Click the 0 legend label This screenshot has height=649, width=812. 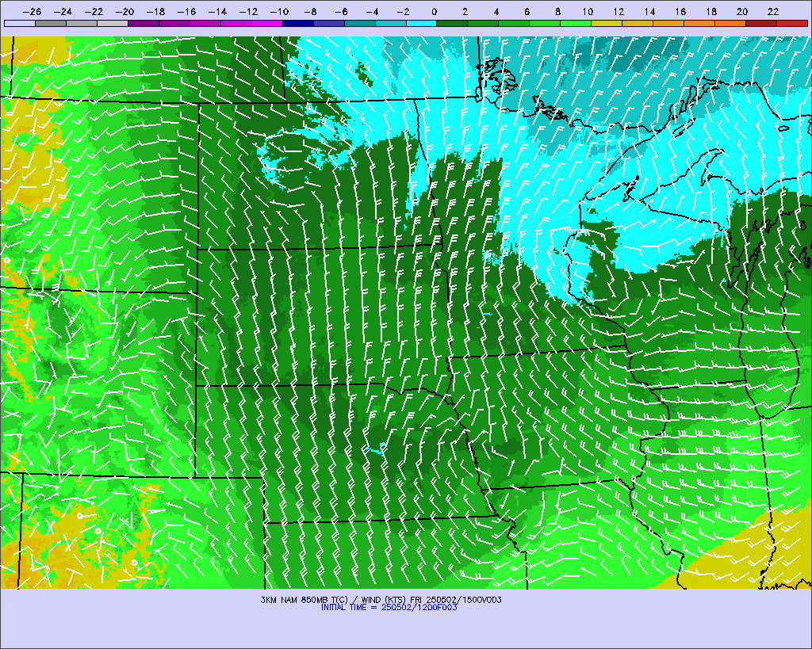click(x=434, y=11)
